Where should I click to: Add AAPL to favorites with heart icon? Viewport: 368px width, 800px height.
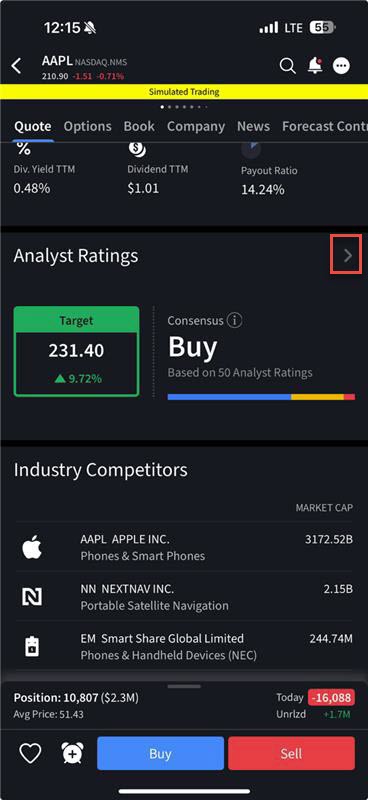pos(30,753)
